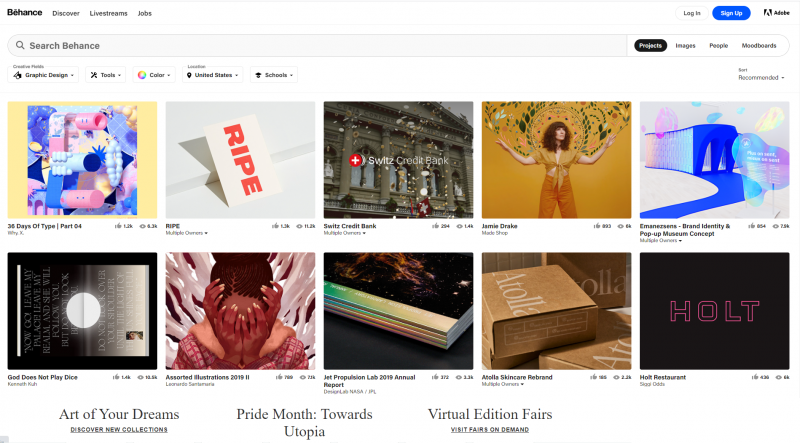Expand Multiple Owners under Emanezsens project
The height and width of the screenshot is (443, 800).
(661, 240)
